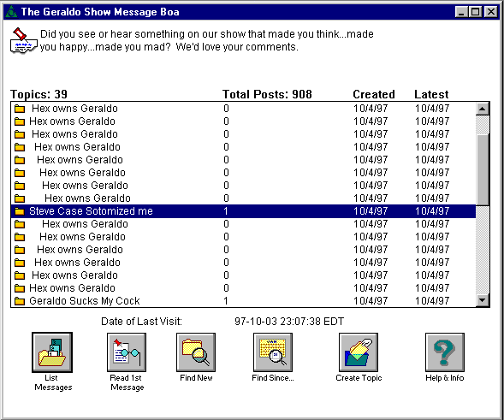The image size is (504, 420).
Task: Select the Find New magnifier folder icon
Action: point(196,352)
